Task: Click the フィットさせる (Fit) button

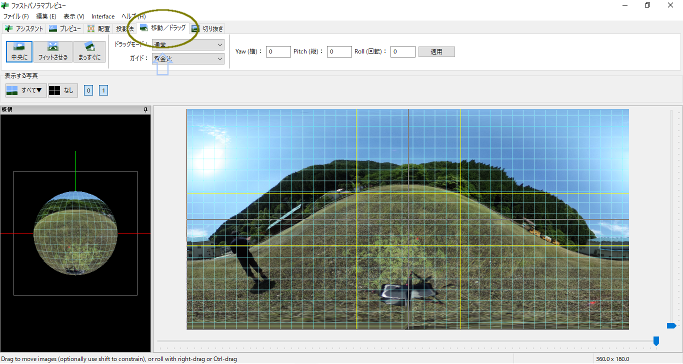Action: click(x=53, y=51)
